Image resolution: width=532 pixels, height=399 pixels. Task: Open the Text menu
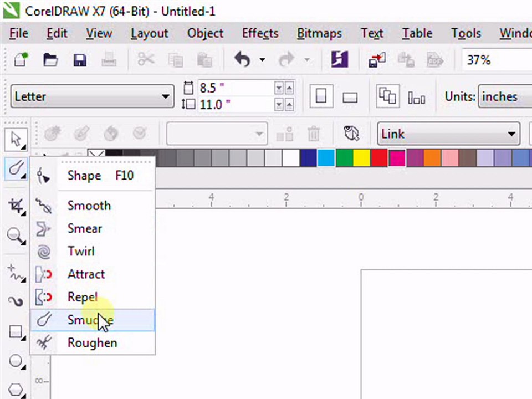[372, 33]
